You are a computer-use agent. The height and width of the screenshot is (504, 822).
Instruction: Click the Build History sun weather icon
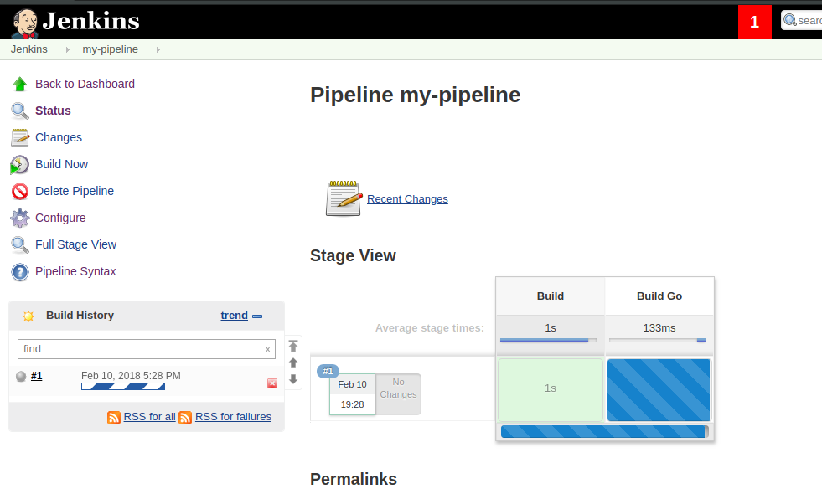tap(28, 316)
